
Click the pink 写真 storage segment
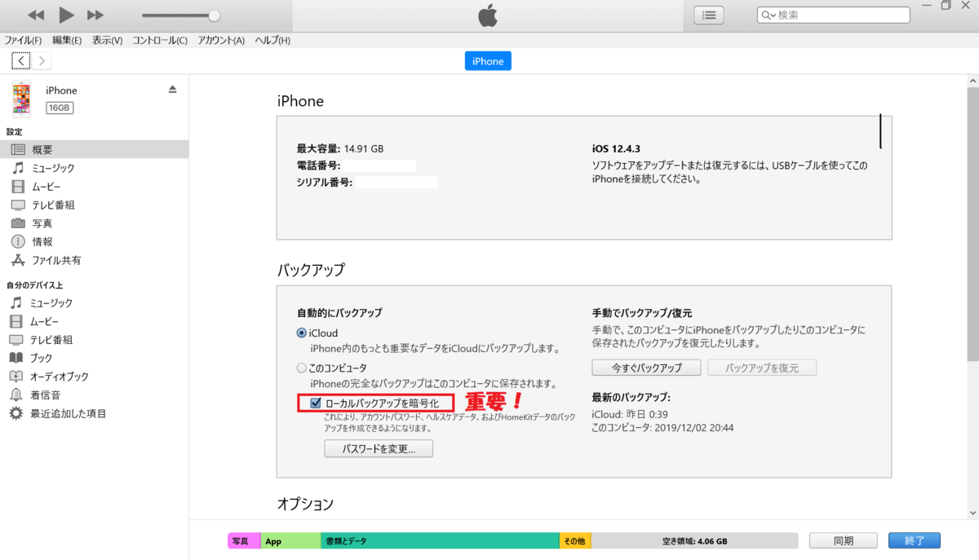click(244, 541)
